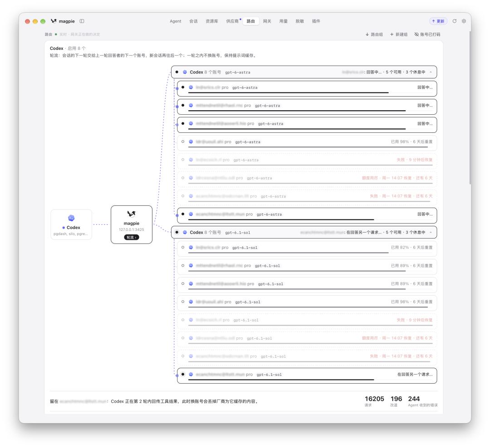Toggle the sidebar panel icon beside magpie
This screenshot has width=490, height=448.
pos(82,21)
